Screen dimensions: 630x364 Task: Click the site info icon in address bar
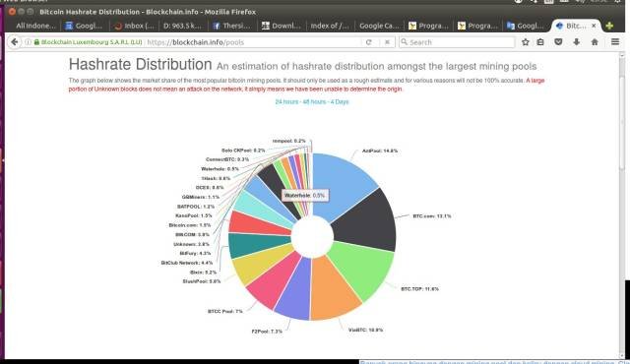(29, 42)
